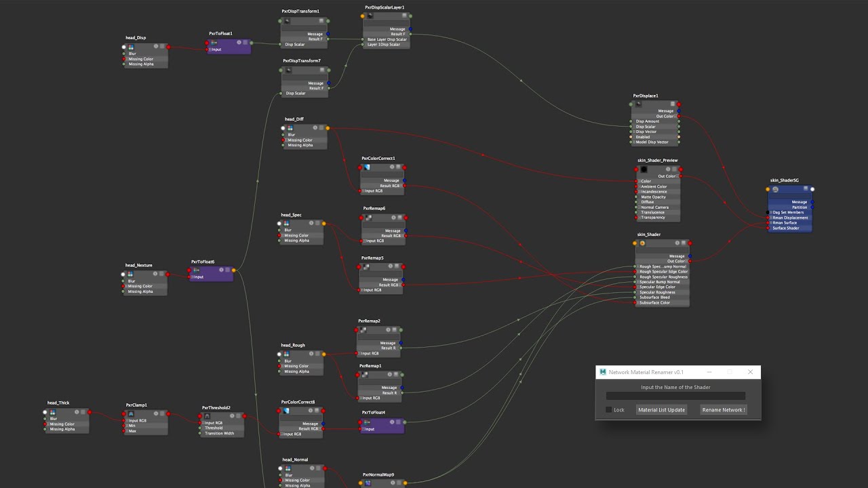
Task: Click the PxrClamp1 node icon
Action: 132,413
